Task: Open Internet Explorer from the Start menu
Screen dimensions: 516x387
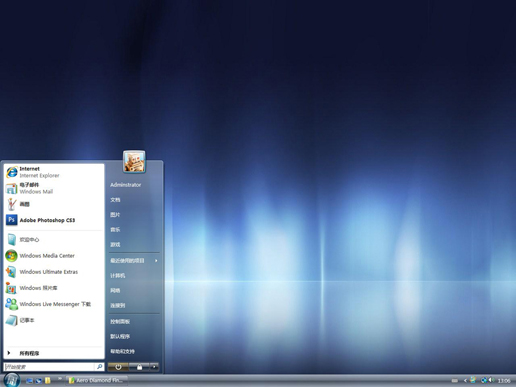Action: pyautogui.click(x=53, y=172)
